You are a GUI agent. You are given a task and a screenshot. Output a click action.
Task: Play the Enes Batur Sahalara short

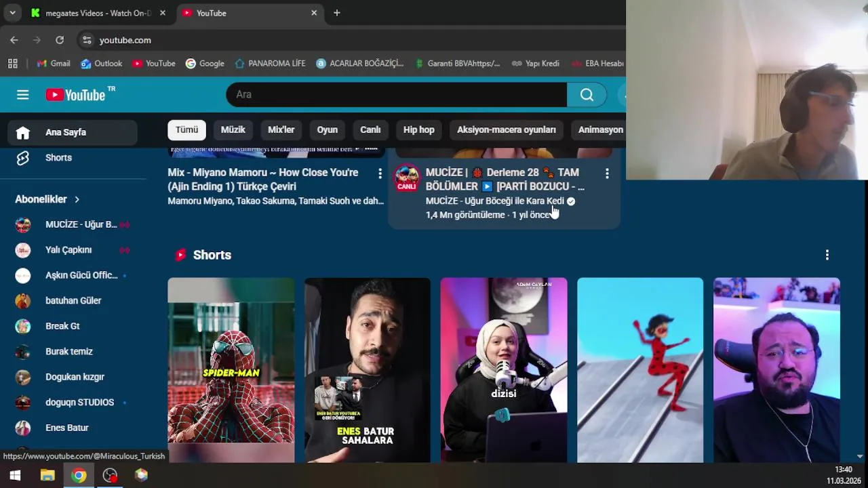coord(367,369)
